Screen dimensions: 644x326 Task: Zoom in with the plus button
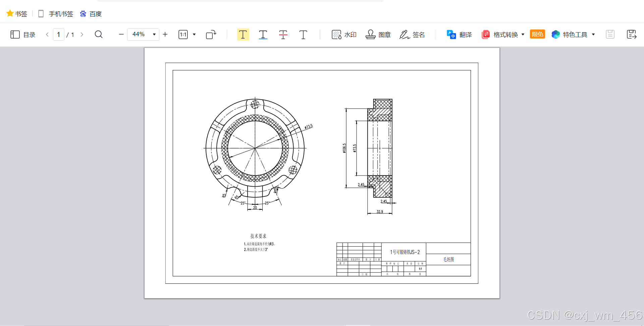point(165,35)
